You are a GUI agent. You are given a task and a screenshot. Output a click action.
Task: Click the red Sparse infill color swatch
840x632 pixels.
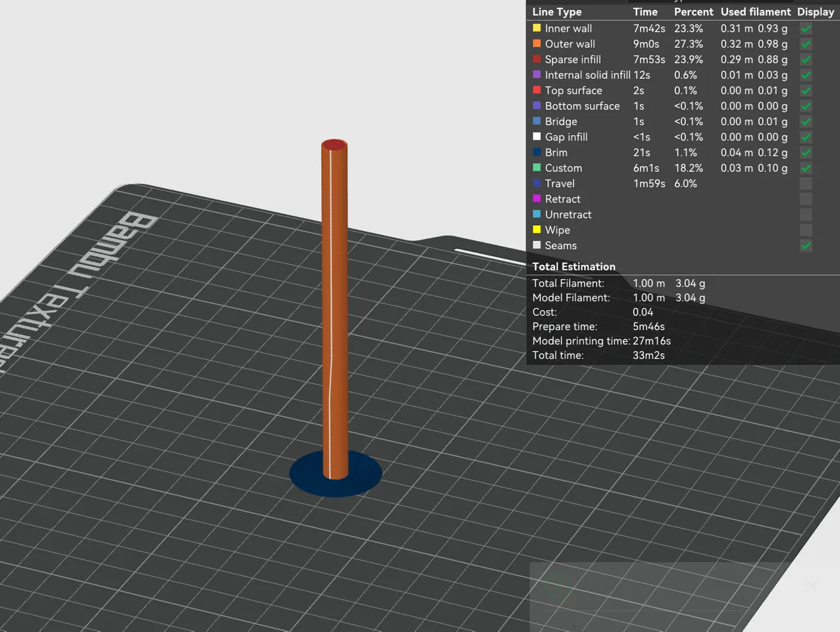tap(537, 59)
